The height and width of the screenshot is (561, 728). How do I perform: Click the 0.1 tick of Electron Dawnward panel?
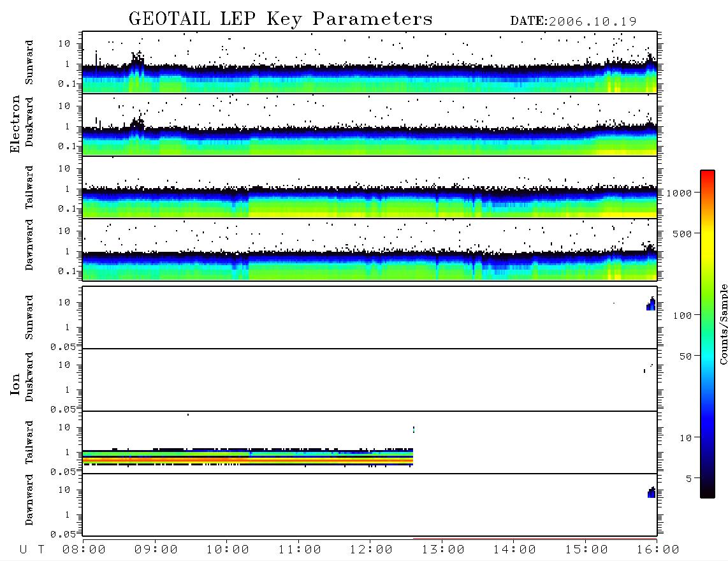coord(67,271)
